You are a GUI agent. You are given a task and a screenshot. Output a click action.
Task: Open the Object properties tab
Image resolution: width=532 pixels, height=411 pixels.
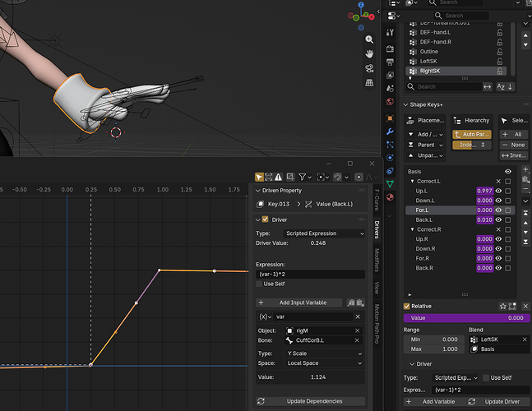point(391,118)
